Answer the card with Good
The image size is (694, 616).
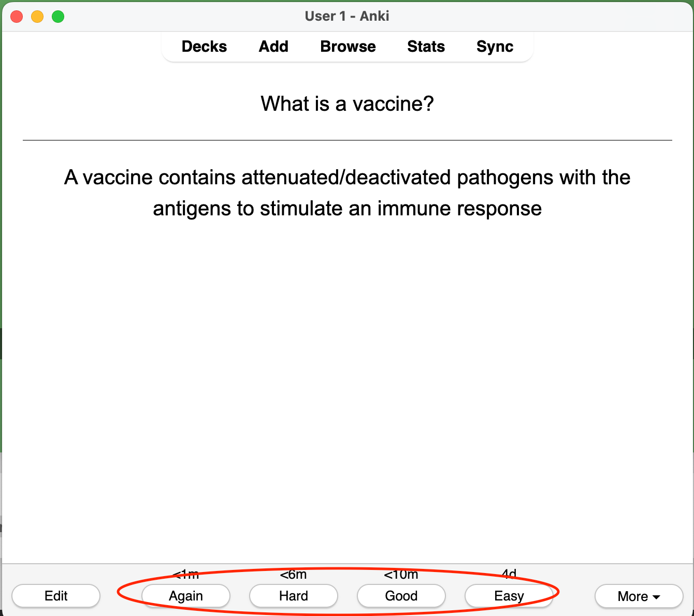coord(401,596)
